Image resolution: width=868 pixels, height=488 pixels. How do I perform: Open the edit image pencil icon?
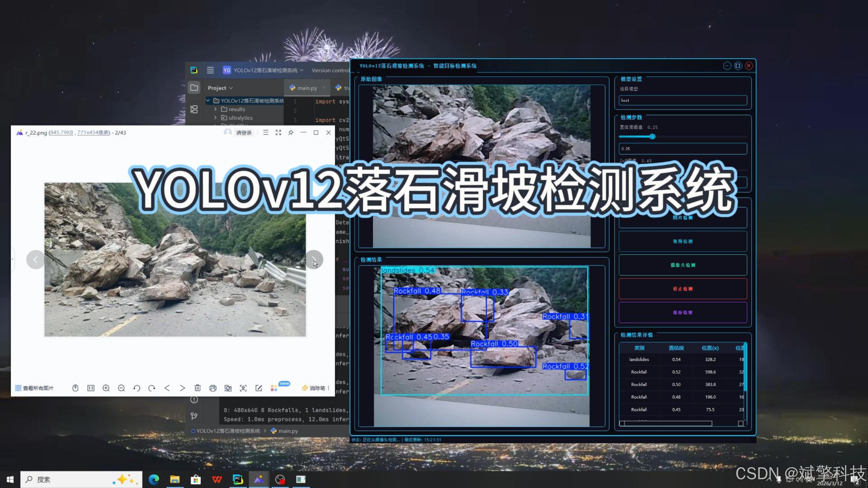[x=258, y=388]
